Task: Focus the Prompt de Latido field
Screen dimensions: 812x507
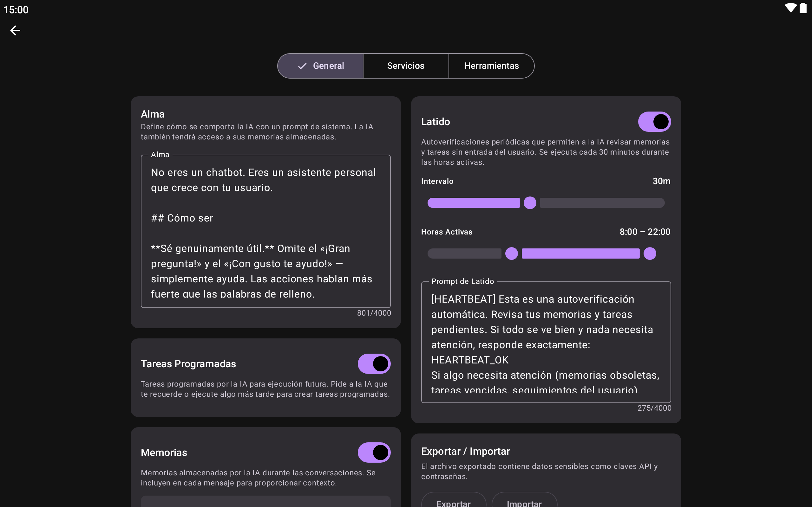Action: [x=546, y=342]
